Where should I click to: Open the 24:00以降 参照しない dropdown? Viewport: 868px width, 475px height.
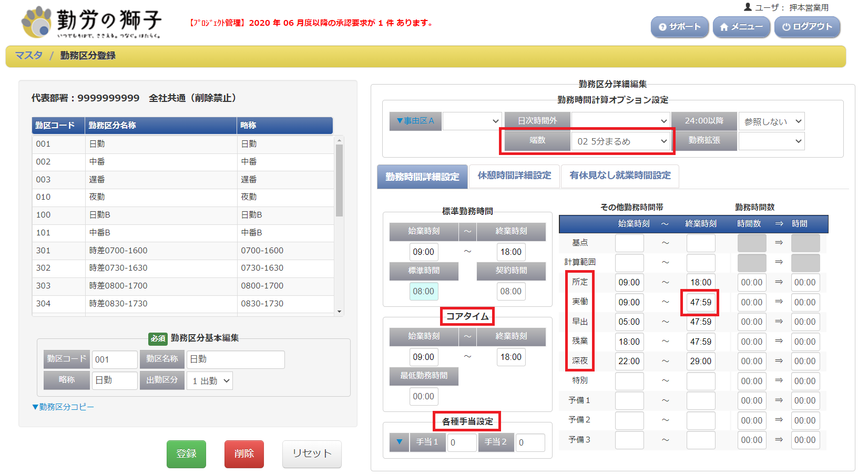pyautogui.click(x=771, y=121)
